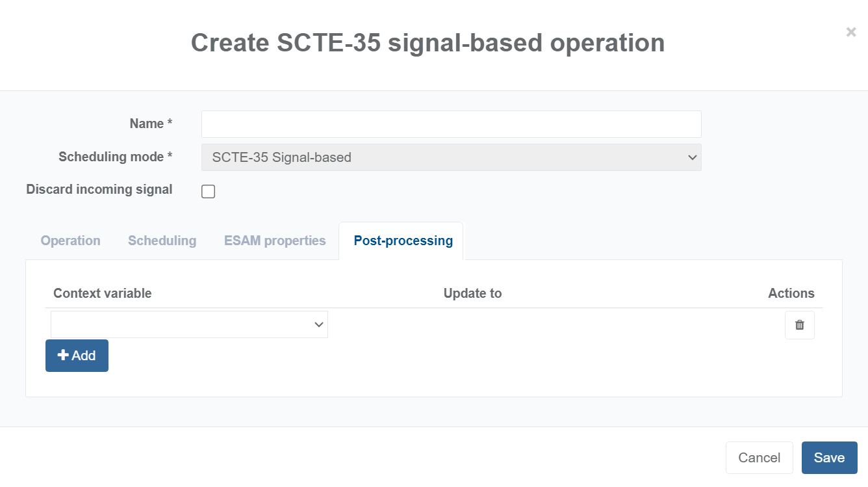
Task: Save the SCTE-35 operation
Action: pyautogui.click(x=829, y=458)
